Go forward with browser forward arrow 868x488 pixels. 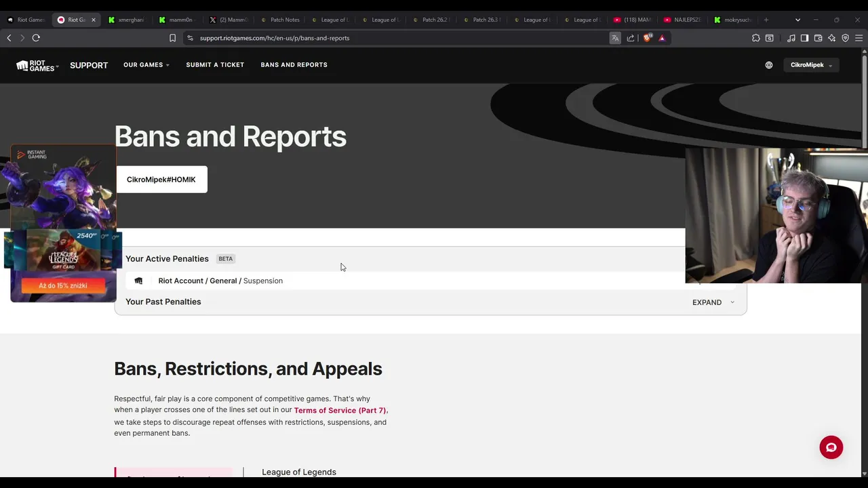(22, 38)
